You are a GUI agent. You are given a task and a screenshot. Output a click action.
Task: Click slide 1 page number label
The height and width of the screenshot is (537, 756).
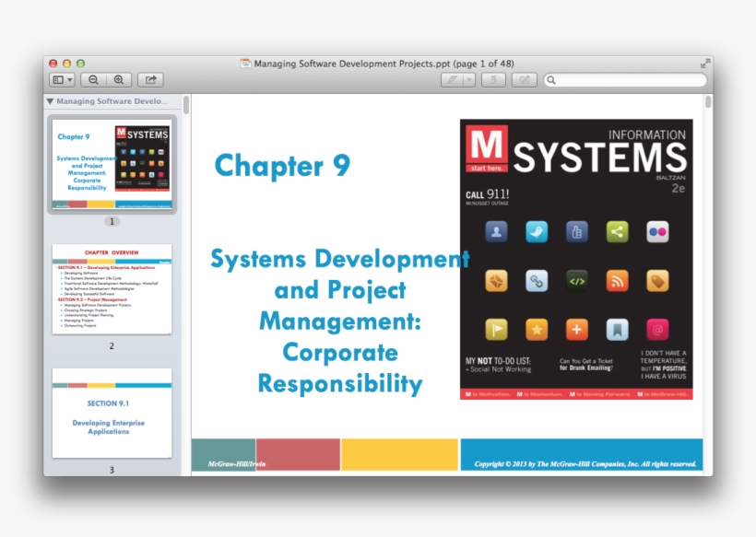112,221
